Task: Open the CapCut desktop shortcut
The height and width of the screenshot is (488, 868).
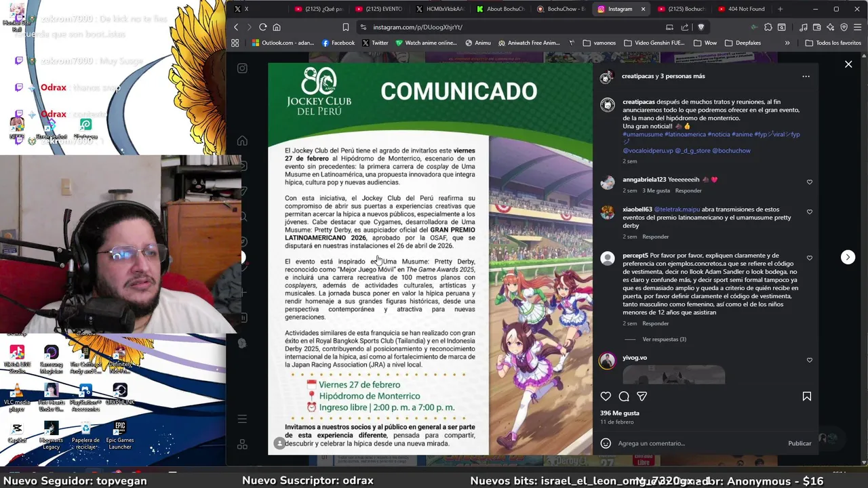Action: click(x=17, y=432)
